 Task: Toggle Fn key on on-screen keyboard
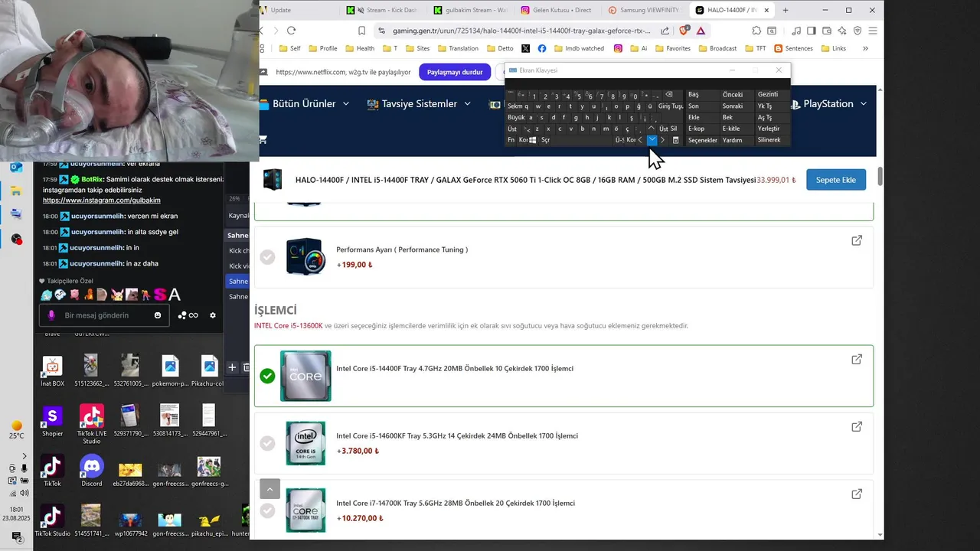[511, 140]
